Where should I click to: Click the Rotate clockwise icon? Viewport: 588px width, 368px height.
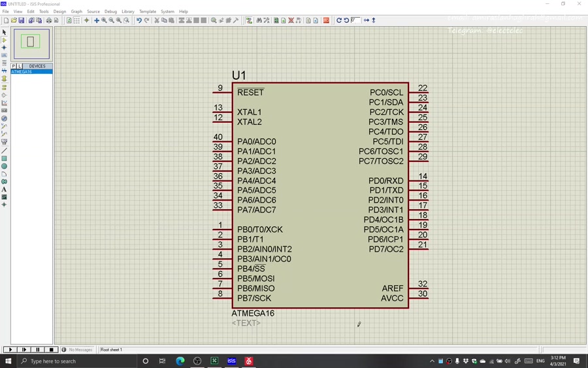click(x=339, y=20)
